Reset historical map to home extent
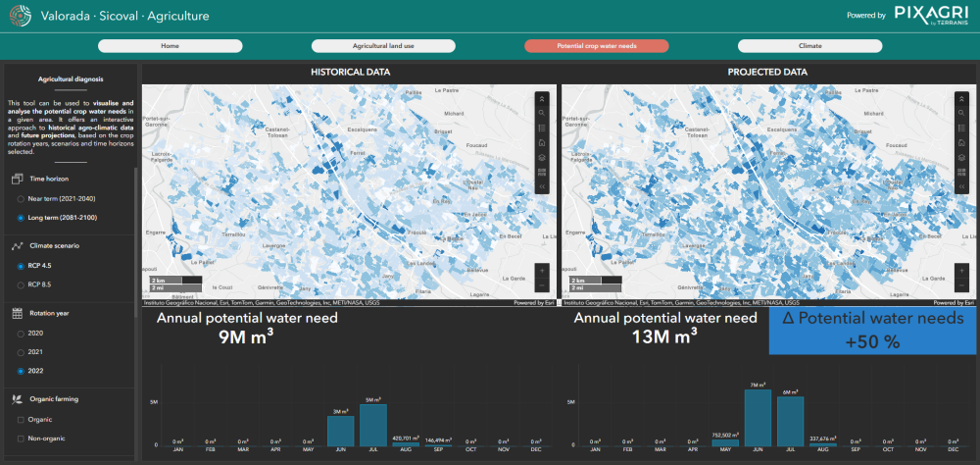This screenshot has height=465, width=980. pyautogui.click(x=541, y=142)
